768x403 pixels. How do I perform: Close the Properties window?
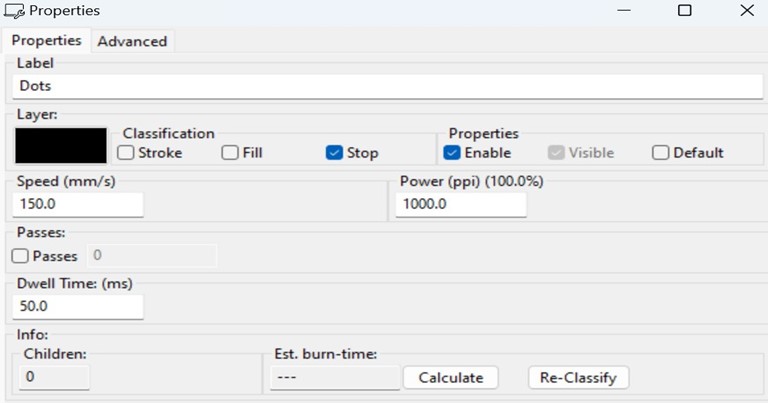(746, 11)
